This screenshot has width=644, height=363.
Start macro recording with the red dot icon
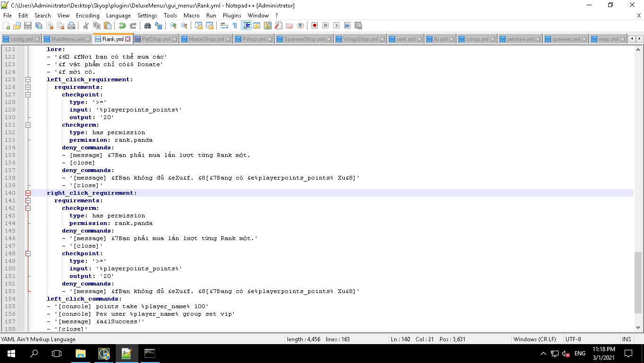(x=314, y=26)
